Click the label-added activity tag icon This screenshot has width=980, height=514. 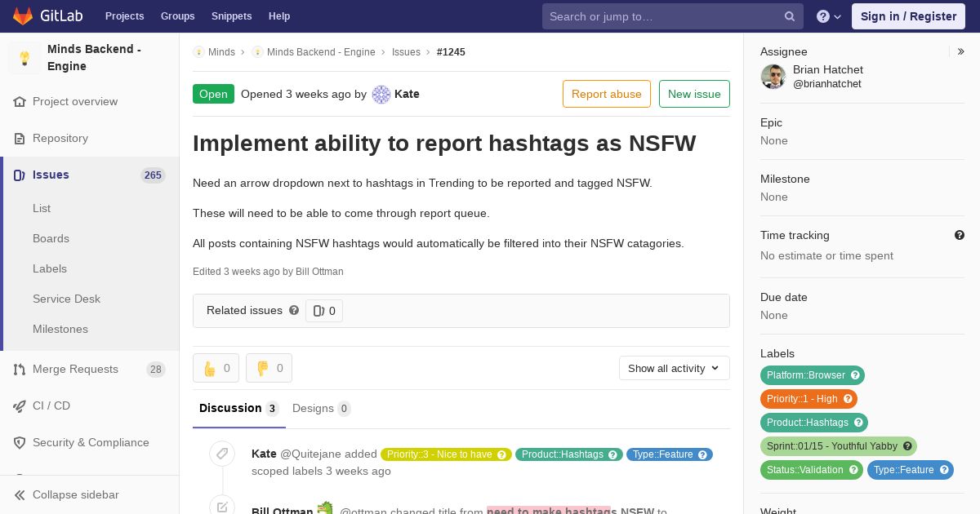point(222,454)
